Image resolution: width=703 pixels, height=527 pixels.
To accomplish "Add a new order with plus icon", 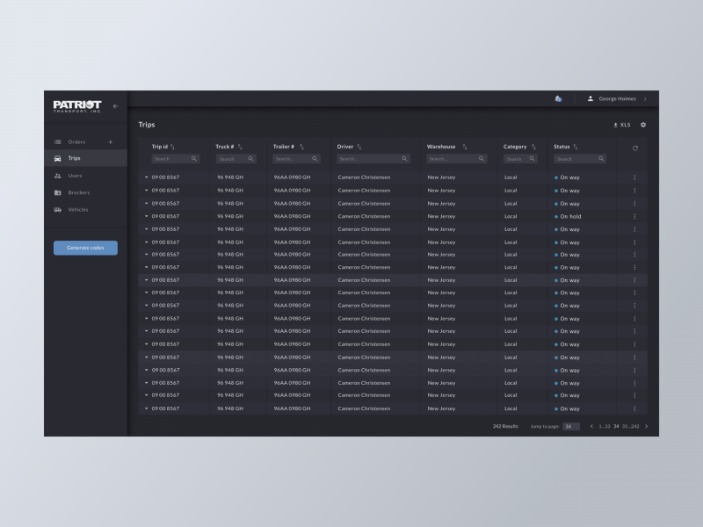I will pyautogui.click(x=111, y=142).
